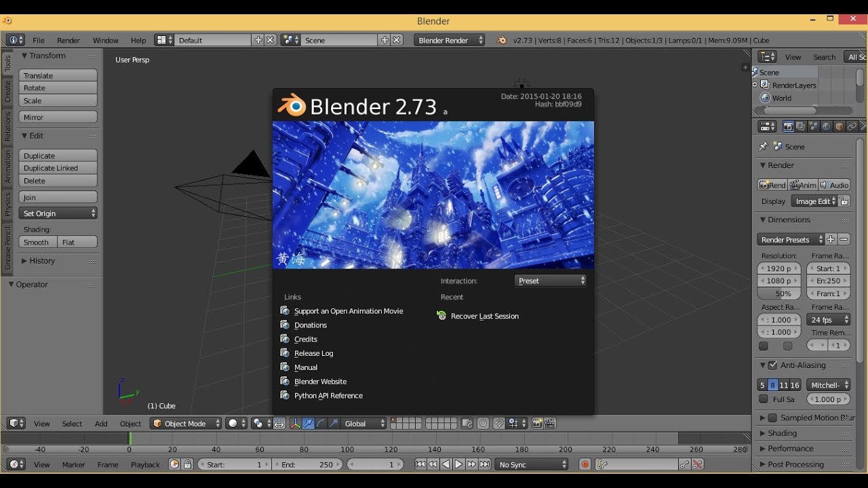Open Support an Open Animation Movie link
The image size is (868, 488).
(349, 311)
